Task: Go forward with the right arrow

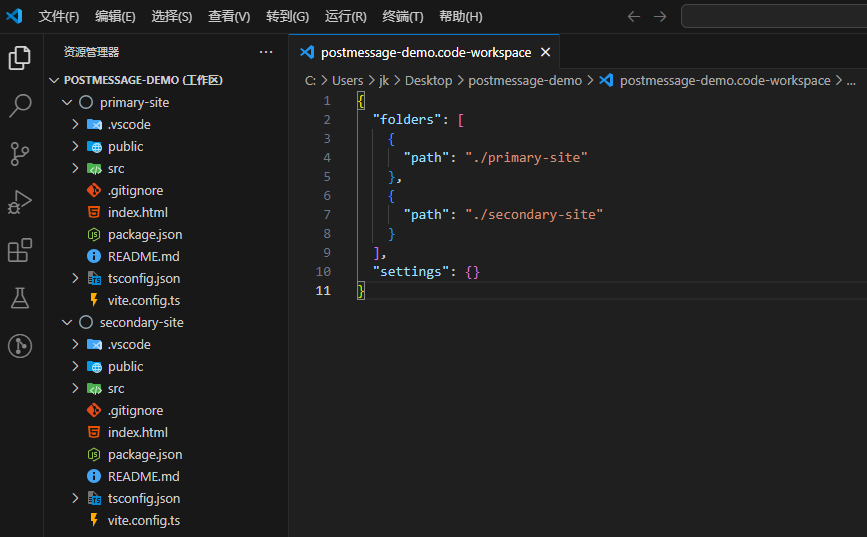Action: pos(660,17)
